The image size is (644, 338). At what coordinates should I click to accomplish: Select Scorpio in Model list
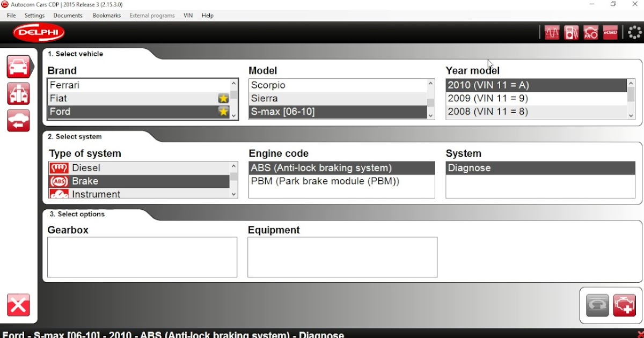pos(338,85)
